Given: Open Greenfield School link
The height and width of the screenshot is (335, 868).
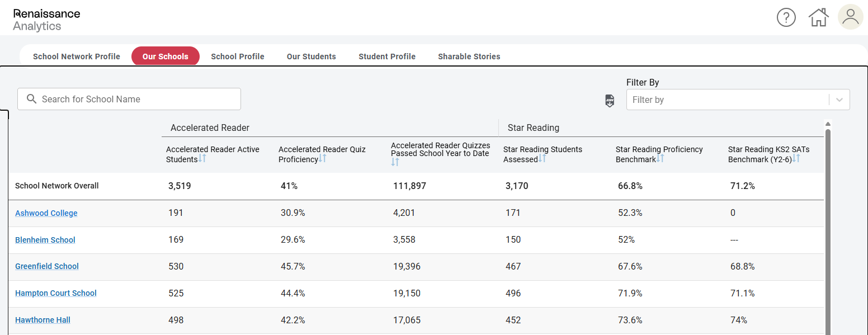Looking at the screenshot, I should coord(47,266).
